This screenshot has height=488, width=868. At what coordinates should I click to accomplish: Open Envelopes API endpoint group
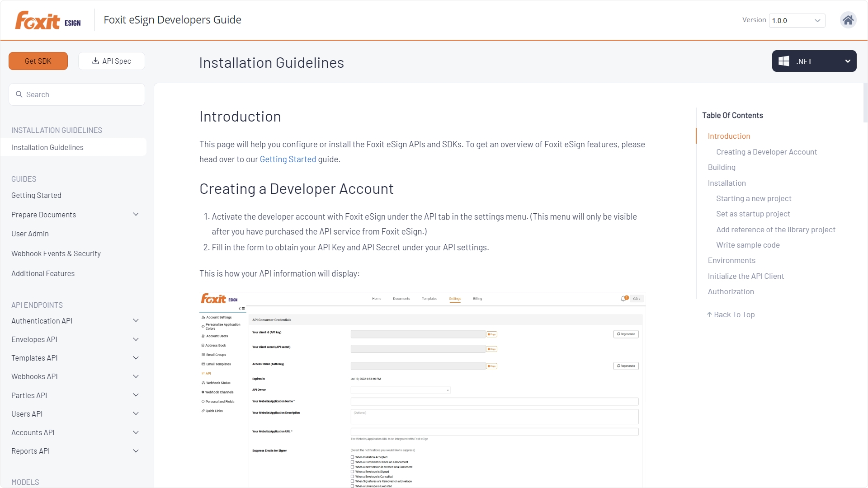pyautogui.click(x=34, y=339)
